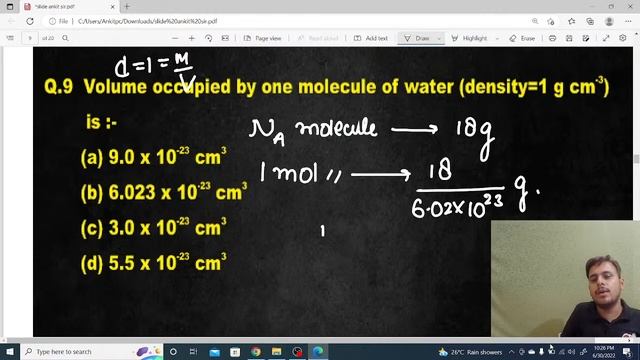Click the Q.9 question heading text
This screenshot has height=360, width=640.
coord(327,87)
